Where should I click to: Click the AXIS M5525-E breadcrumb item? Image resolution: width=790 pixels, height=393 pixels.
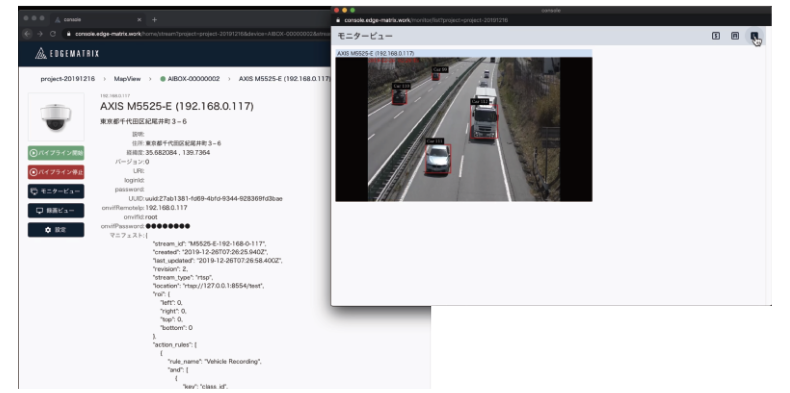pyautogui.click(x=285, y=79)
